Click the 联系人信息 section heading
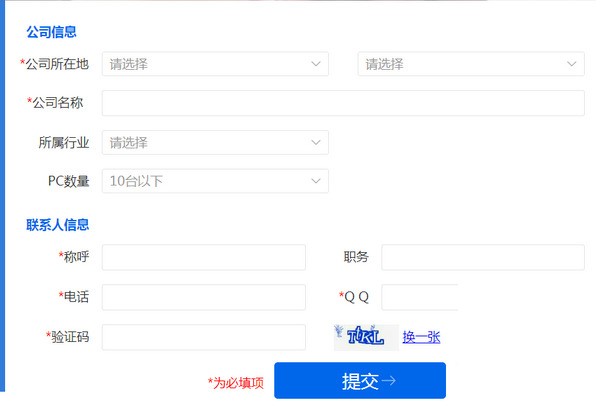This screenshot has height=406, width=613. pyautogui.click(x=57, y=225)
